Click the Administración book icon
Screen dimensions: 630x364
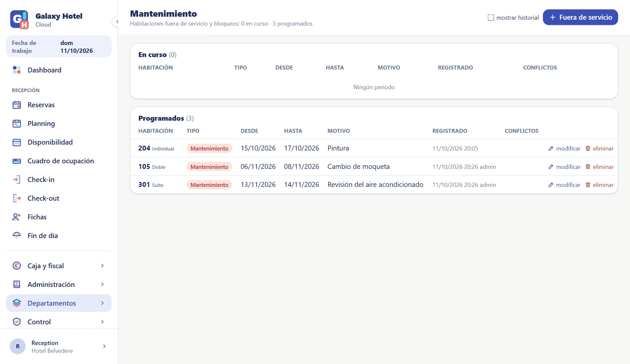[17, 284]
